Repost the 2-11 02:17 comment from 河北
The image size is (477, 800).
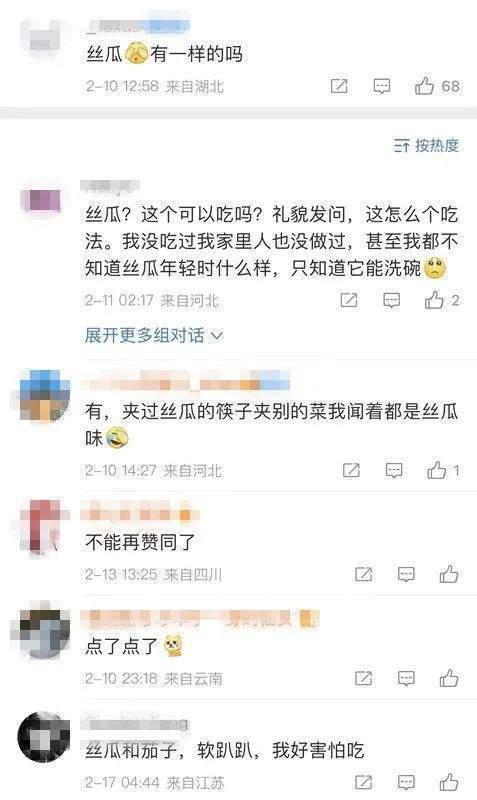(x=349, y=301)
